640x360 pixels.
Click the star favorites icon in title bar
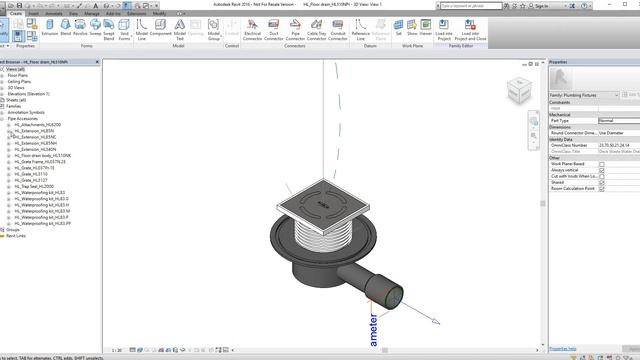[x=522, y=6]
